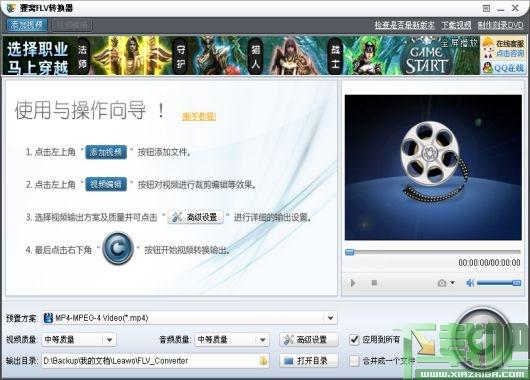Viewport: 530px width, 380px height.
Task: Click the game advertisement banner
Action: [241, 55]
